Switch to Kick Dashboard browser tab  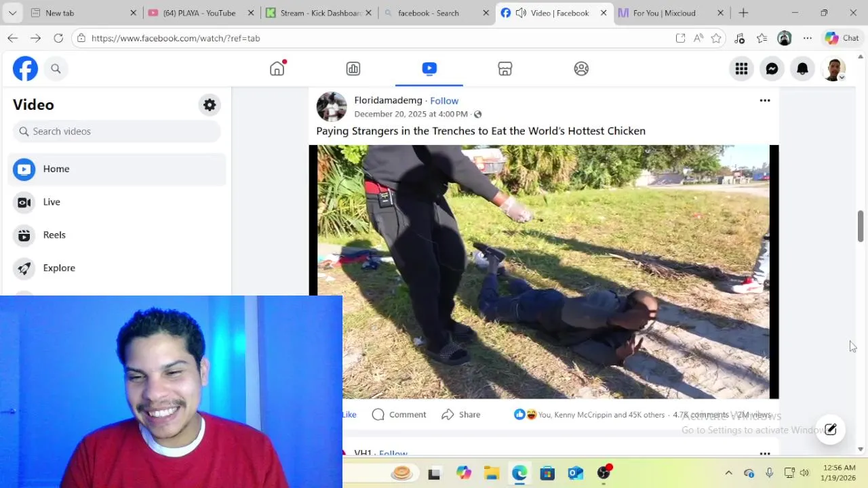pyautogui.click(x=317, y=13)
